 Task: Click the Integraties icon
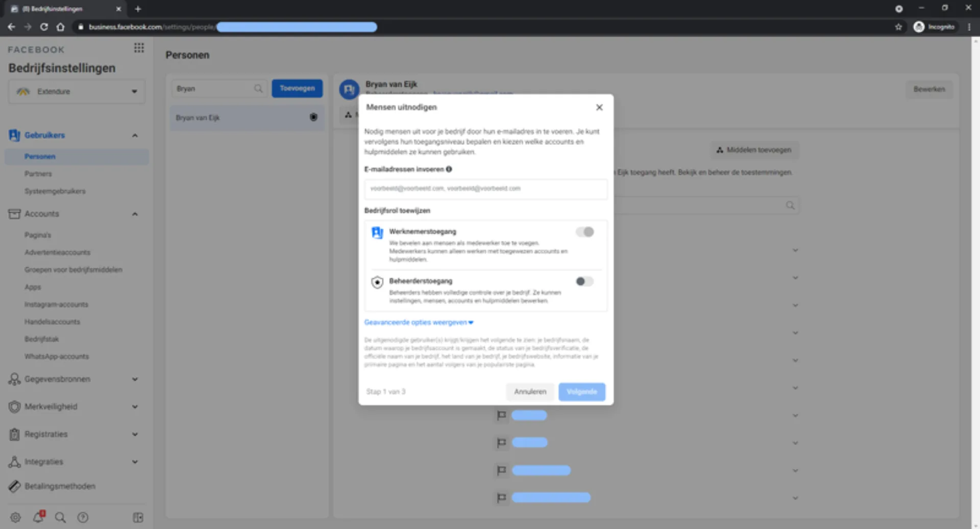[14, 462]
